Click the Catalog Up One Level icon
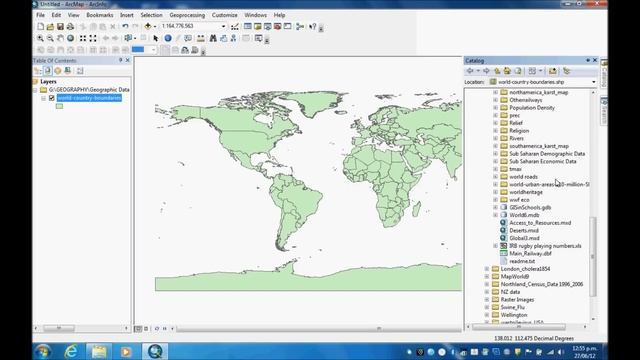Screen dimensions: 640x360 click(x=497, y=71)
